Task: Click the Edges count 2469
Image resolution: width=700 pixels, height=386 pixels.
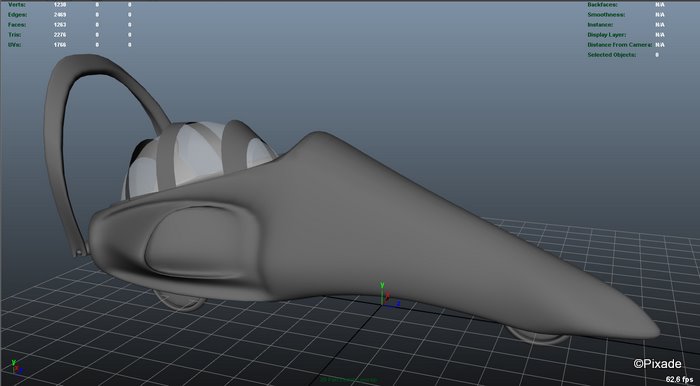Action: coord(60,15)
